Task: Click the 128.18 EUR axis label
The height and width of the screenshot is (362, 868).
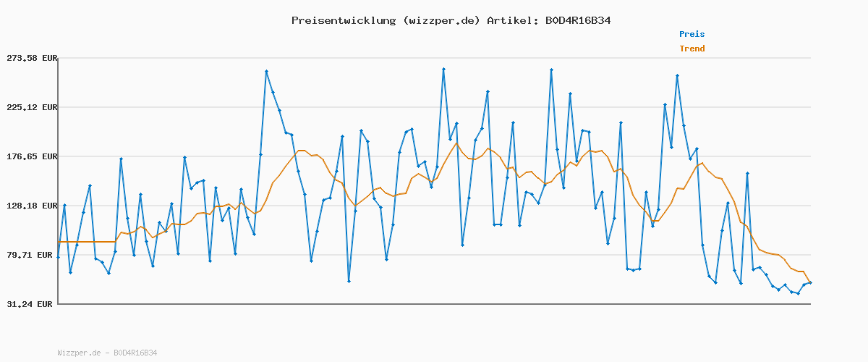Action: tap(31, 206)
